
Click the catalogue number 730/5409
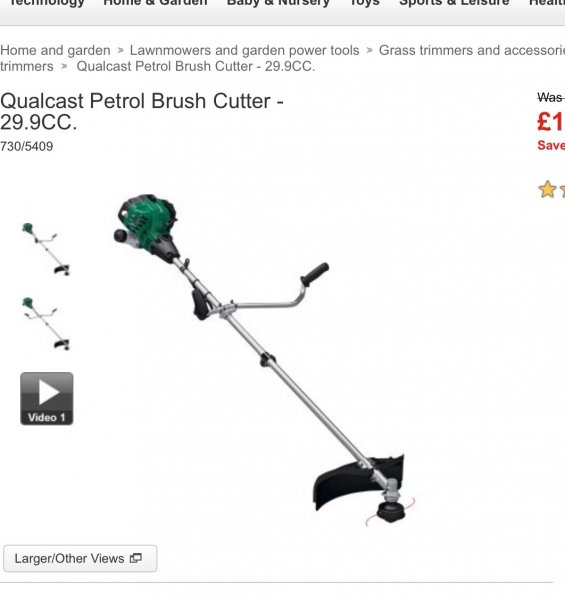tap(26, 147)
